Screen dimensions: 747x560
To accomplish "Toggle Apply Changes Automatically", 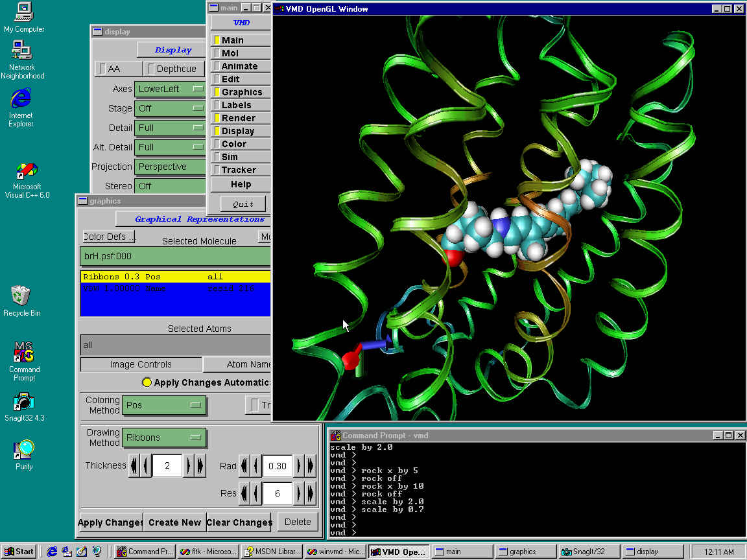I will (x=147, y=382).
